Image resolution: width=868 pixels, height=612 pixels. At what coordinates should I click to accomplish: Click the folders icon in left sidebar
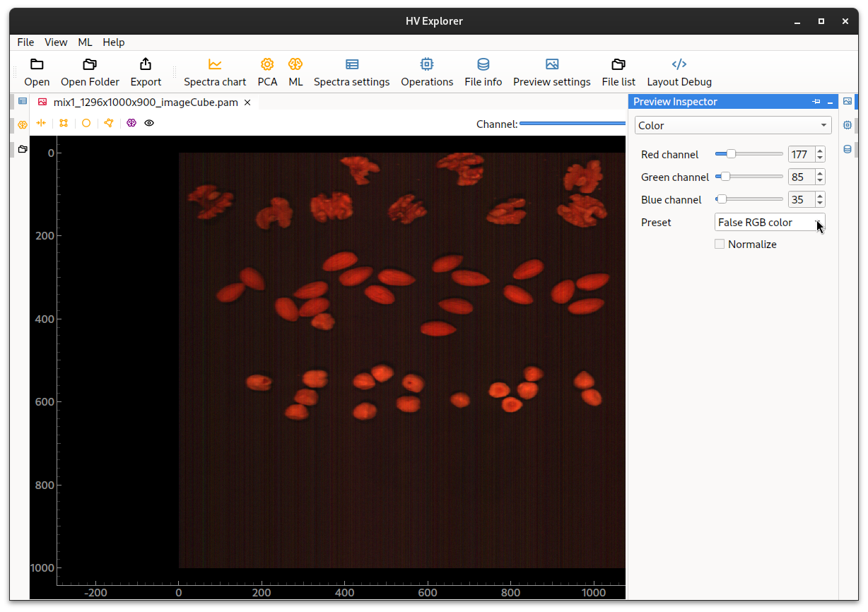click(x=23, y=149)
